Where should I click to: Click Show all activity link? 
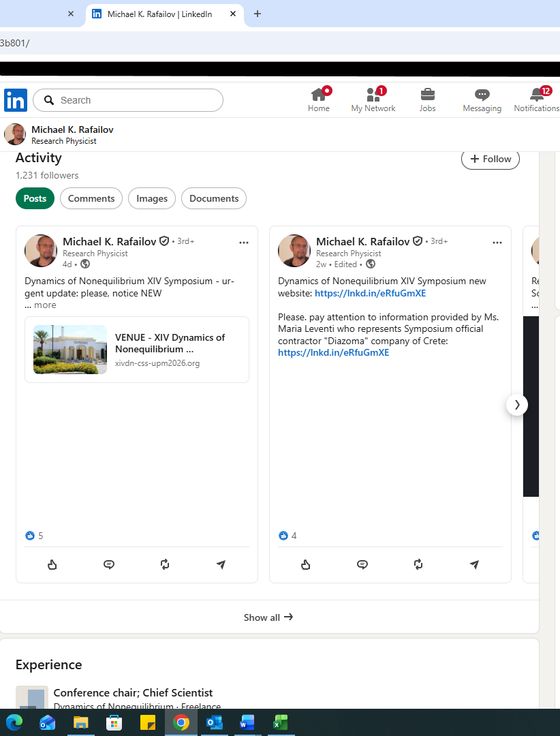point(268,617)
